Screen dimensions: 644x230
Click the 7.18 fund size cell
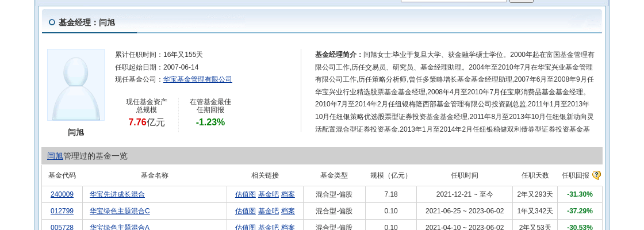point(391,194)
